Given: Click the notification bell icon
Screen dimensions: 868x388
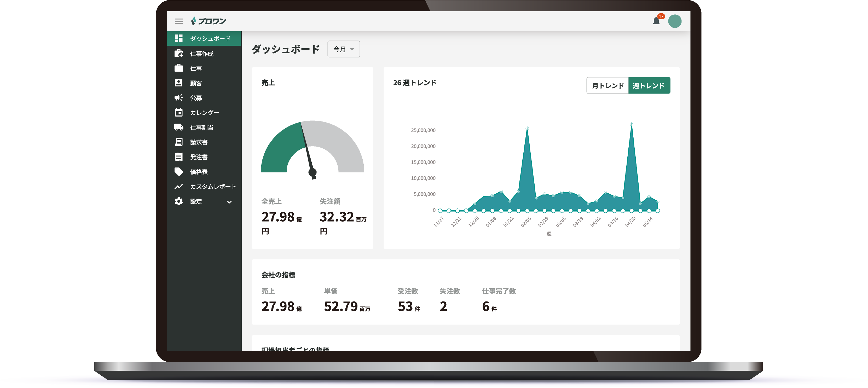Looking at the screenshot, I should point(656,21).
